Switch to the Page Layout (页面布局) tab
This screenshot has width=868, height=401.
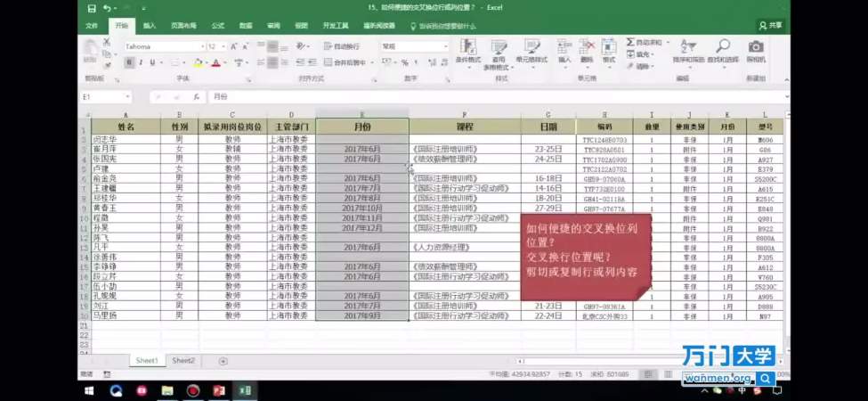click(x=183, y=26)
